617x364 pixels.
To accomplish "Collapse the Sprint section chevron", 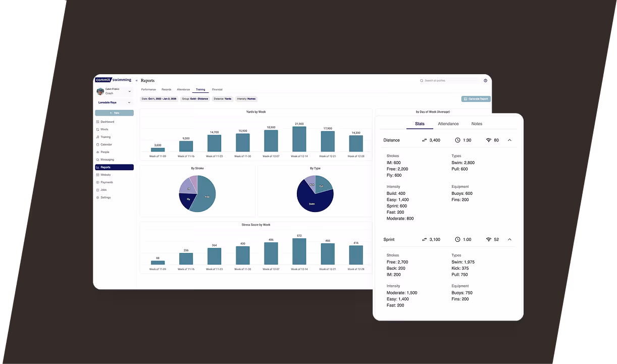I will [509, 239].
